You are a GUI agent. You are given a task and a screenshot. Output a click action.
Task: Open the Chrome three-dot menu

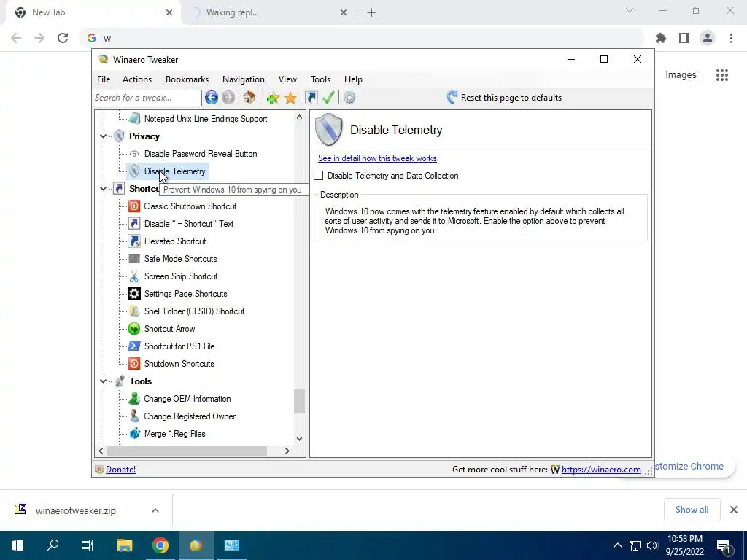(x=731, y=38)
